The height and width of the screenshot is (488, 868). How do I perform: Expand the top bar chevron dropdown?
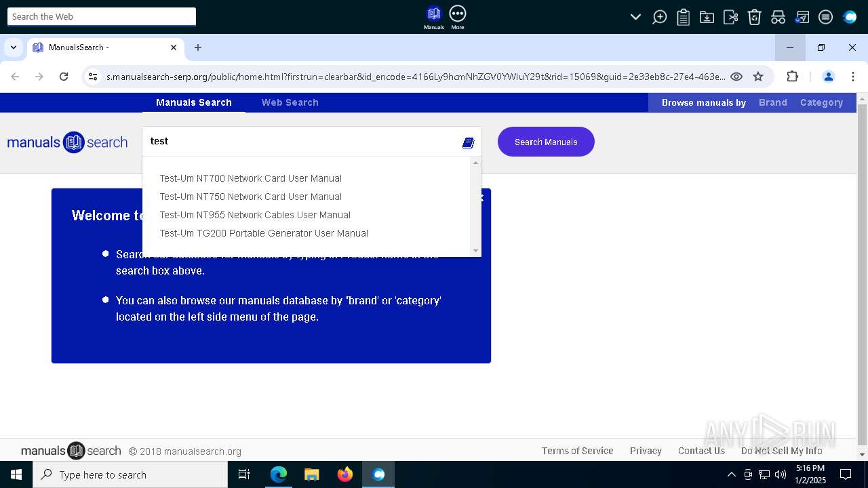(x=635, y=17)
